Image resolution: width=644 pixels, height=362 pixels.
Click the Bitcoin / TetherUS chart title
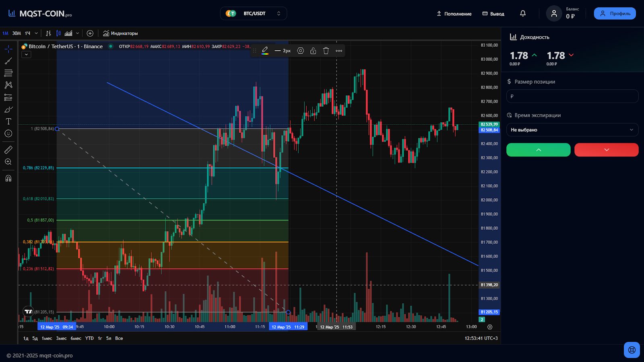(x=66, y=47)
